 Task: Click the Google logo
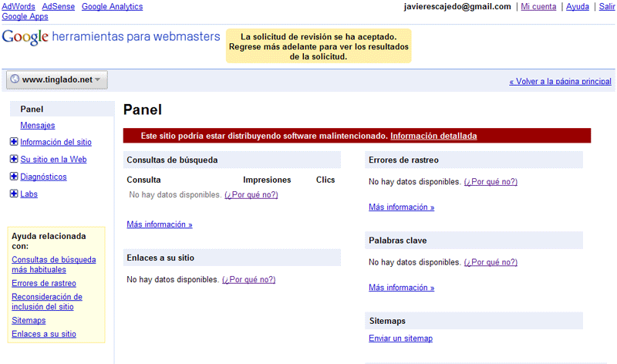(25, 37)
